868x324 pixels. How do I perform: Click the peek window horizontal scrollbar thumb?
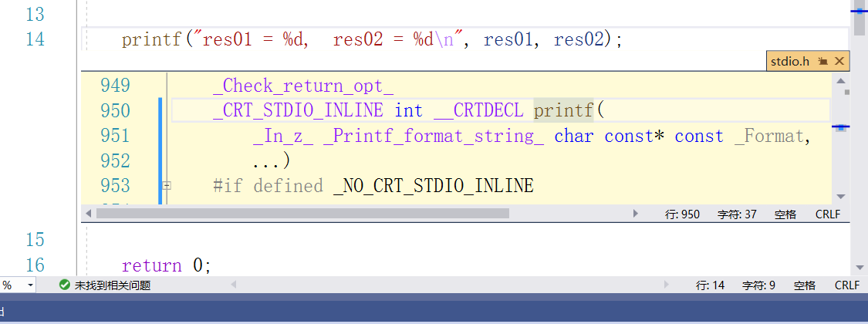[x=302, y=213]
